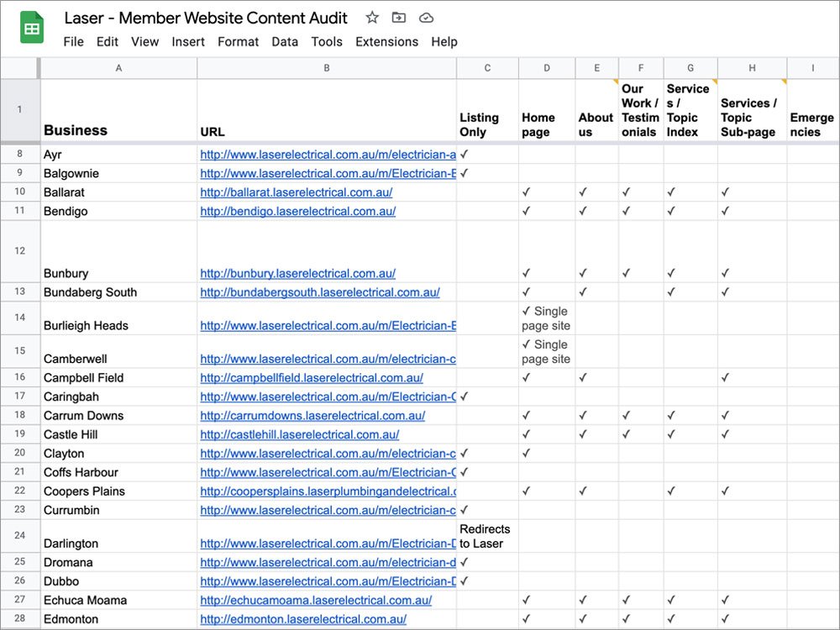The height and width of the screenshot is (630, 840).
Task: Select Burleigh Heads 'Single page site' cell
Action: click(547, 318)
